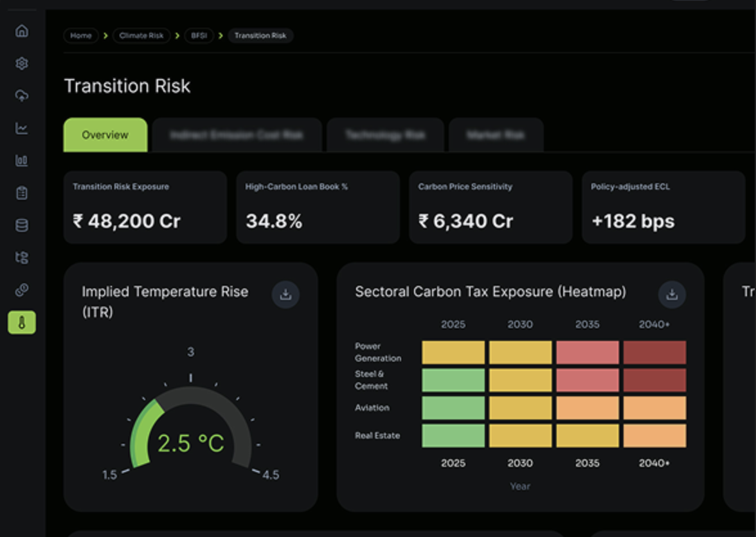The image size is (756, 537).
Task: Open the clipboard report sidebar icon
Action: pyautogui.click(x=22, y=193)
